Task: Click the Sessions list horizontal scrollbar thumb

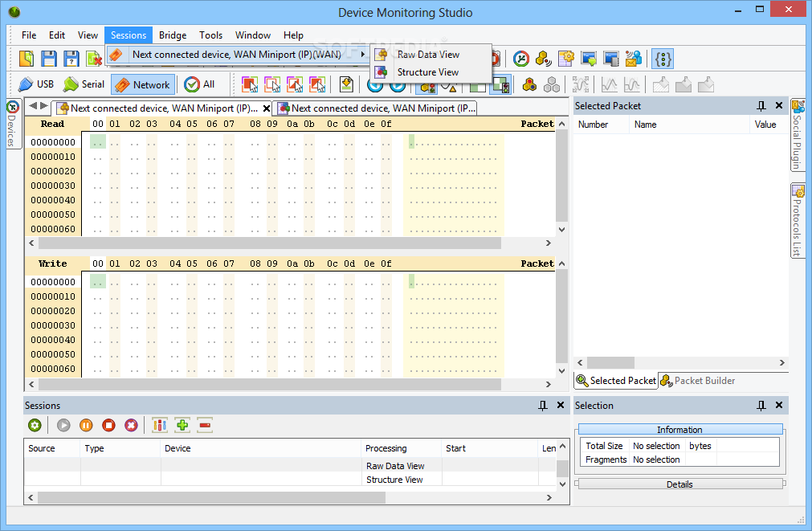Action: coord(211,497)
